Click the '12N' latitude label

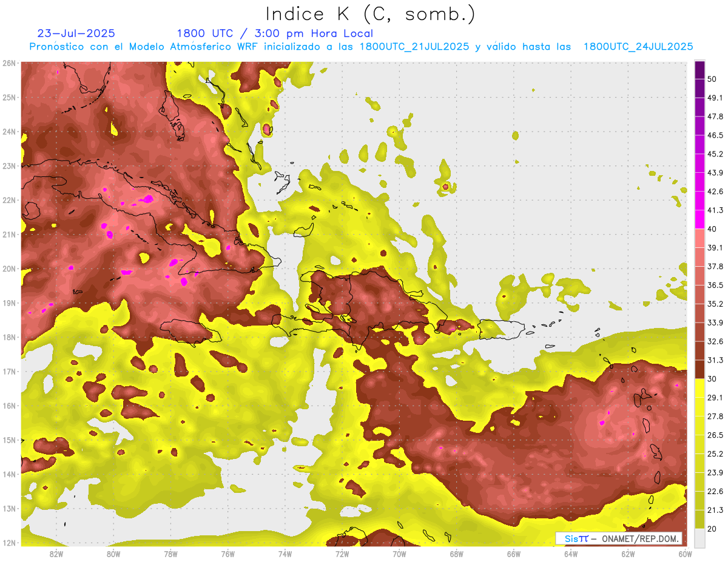point(9,543)
